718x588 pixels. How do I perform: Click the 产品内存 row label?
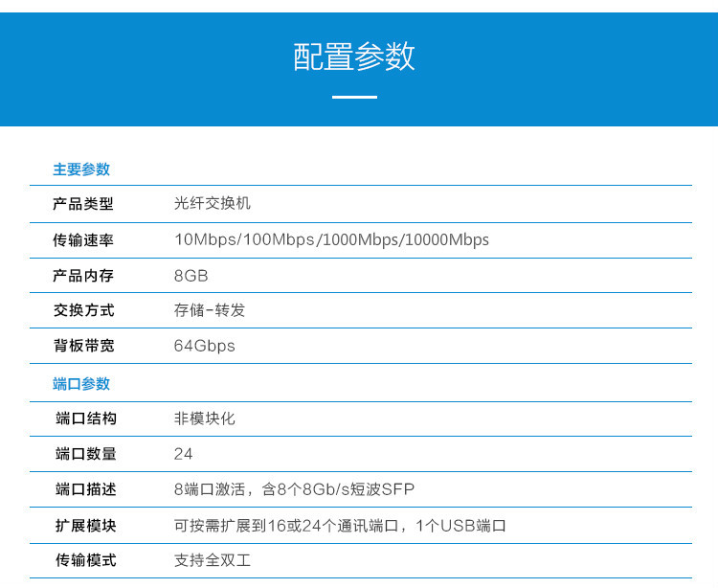click(x=83, y=276)
